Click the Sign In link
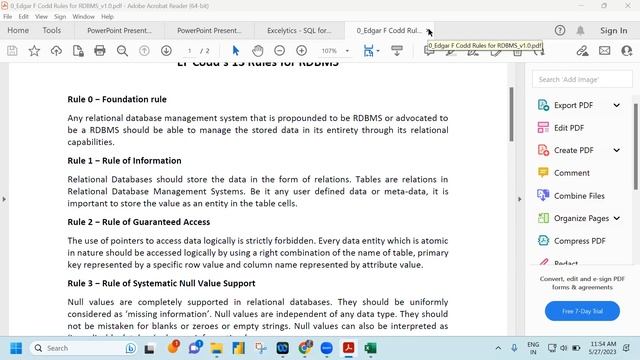Image resolution: width=640 pixels, height=360 pixels. (x=613, y=31)
